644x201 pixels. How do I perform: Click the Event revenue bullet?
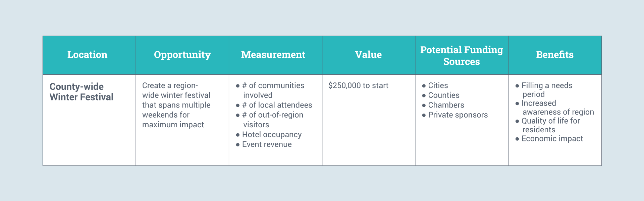pos(267,144)
